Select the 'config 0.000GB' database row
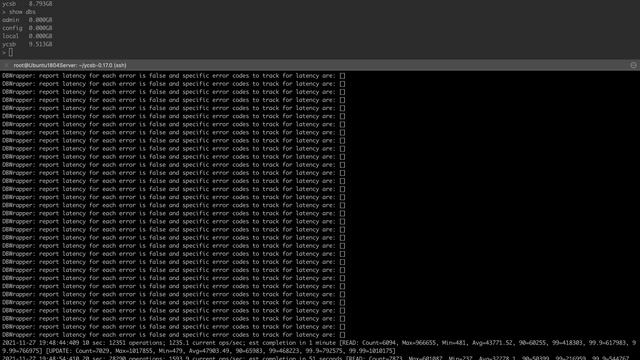Screen dimensions: 640x360 (x=27, y=28)
